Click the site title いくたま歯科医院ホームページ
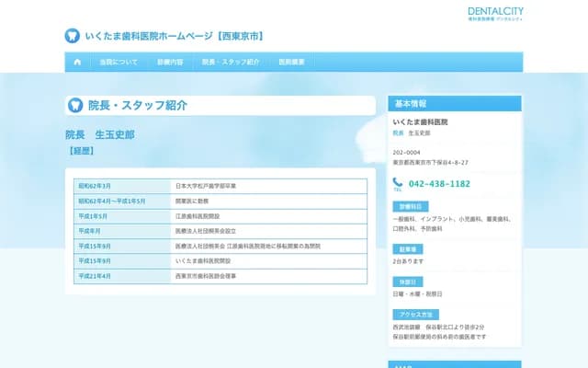This screenshot has height=368, width=588. click(175, 36)
